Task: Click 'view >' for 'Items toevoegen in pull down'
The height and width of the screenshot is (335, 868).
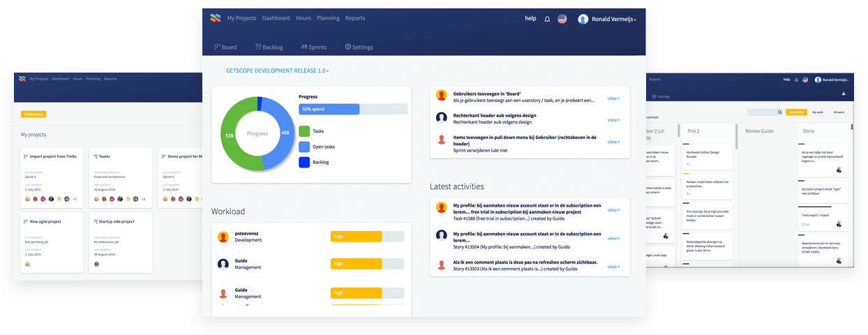Action: (613, 142)
